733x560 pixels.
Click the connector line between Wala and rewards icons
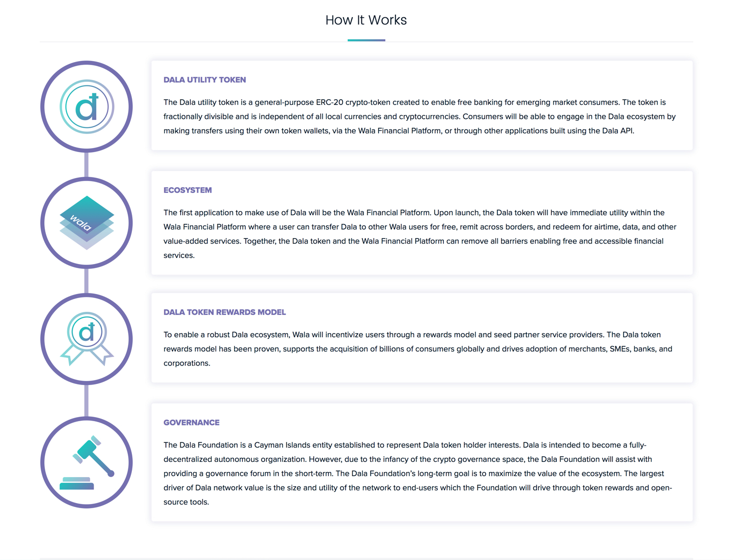coord(87,281)
